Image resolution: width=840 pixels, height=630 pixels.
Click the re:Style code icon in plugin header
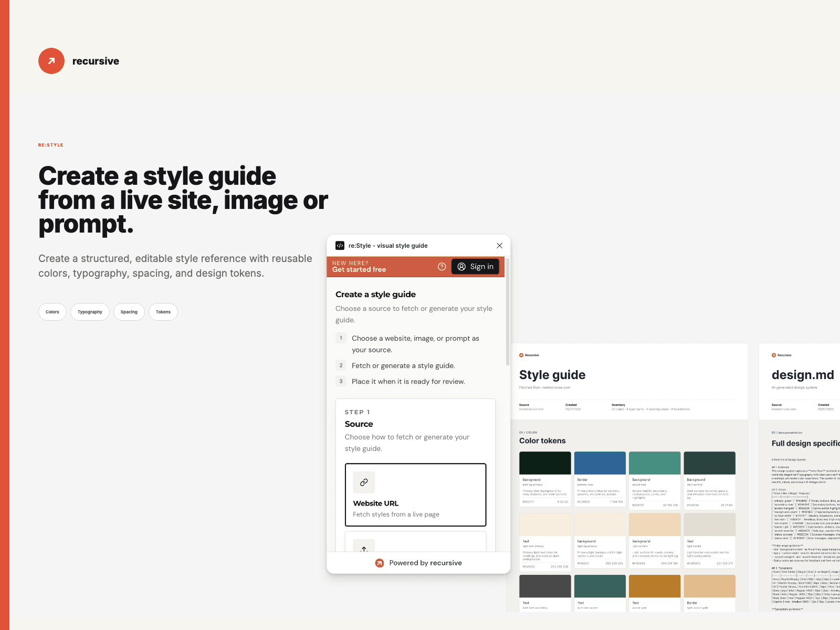coord(340,246)
